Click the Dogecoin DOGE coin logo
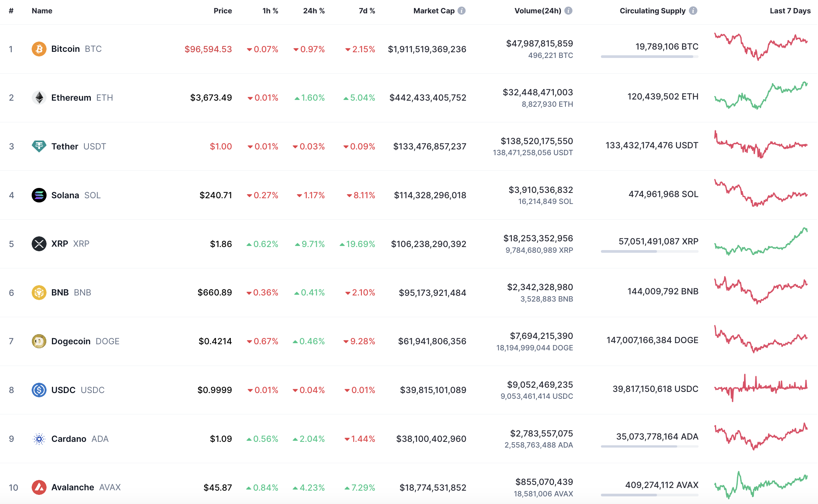The height and width of the screenshot is (504, 818). point(39,341)
